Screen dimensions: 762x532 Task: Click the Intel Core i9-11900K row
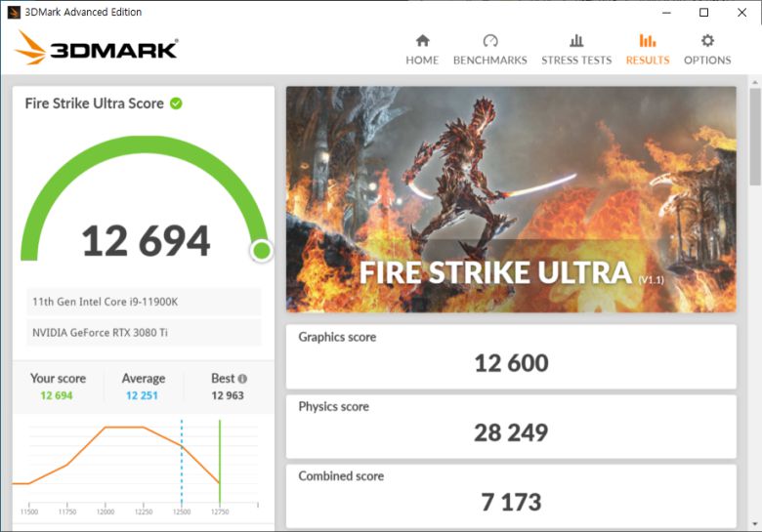point(144,302)
